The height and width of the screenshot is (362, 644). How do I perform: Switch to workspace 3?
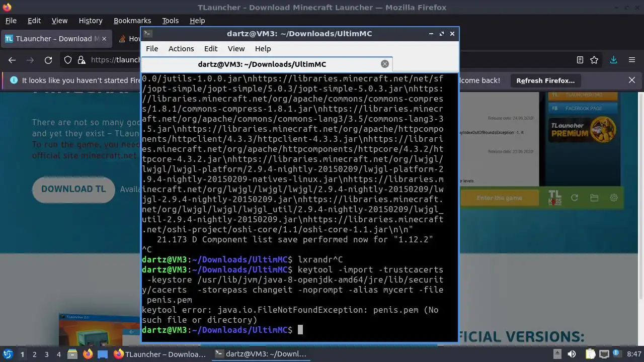point(46,354)
